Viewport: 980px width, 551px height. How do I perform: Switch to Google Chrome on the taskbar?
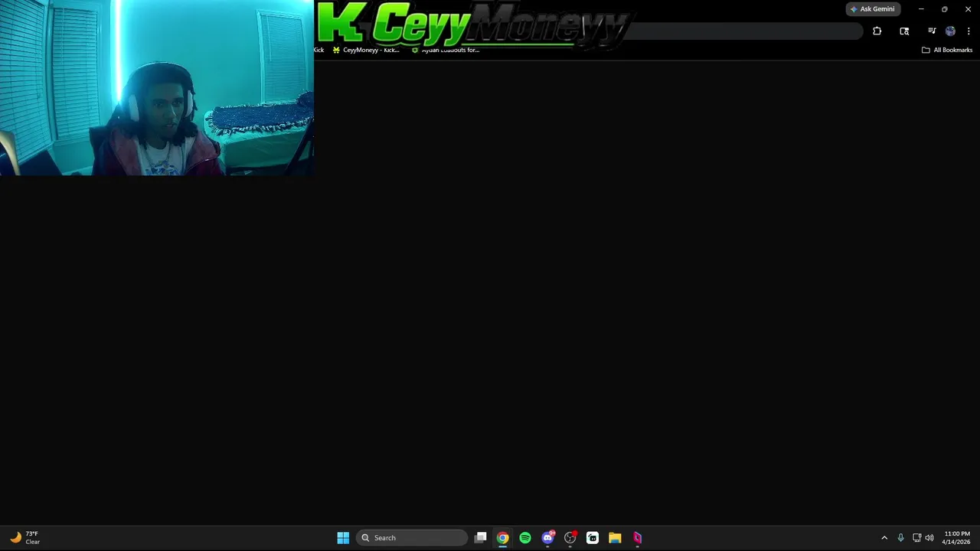click(x=502, y=538)
